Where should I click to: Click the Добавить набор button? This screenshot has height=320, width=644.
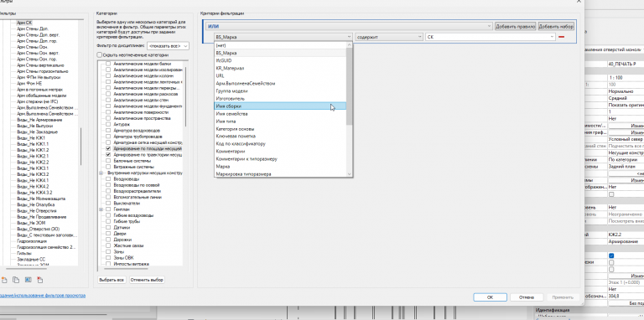[x=556, y=26]
